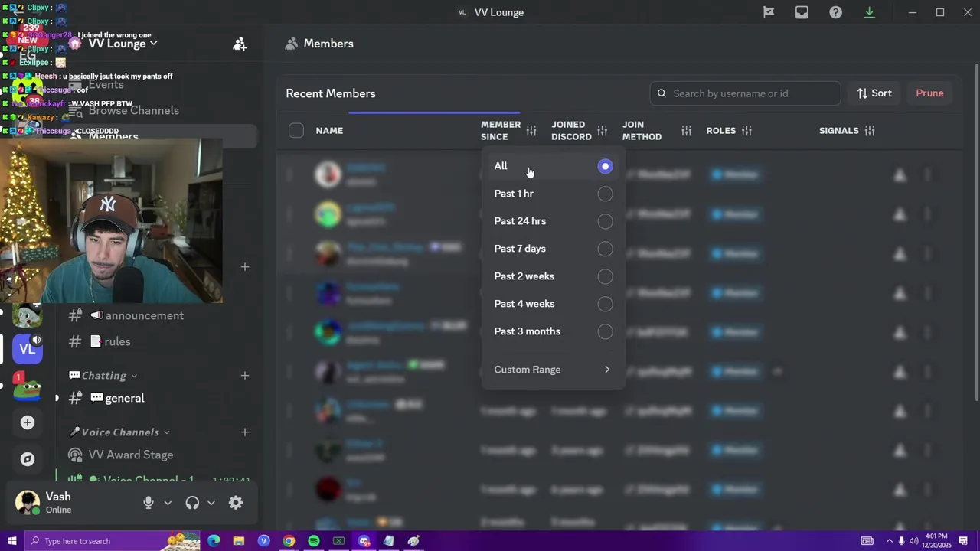Open Roles column filter icon
The height and width of the screenshot is (551, 980).
[746, 131]
